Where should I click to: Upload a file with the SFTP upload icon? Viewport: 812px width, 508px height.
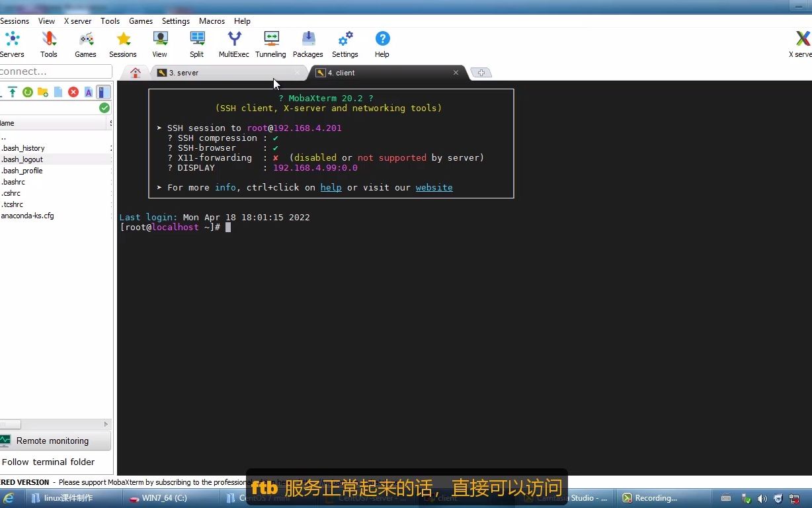tap(12, 92)
